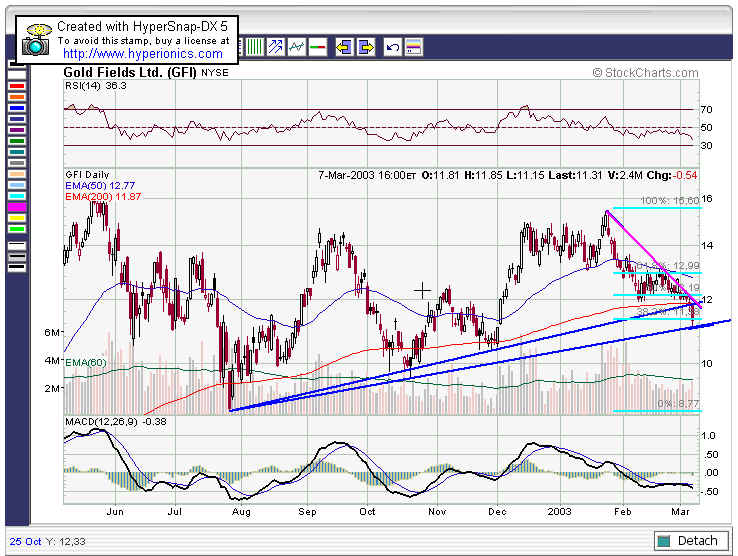The height and width of the screenshot is (556, 738).
Task: Click the Detach button
Action: (x=691, y=540)
